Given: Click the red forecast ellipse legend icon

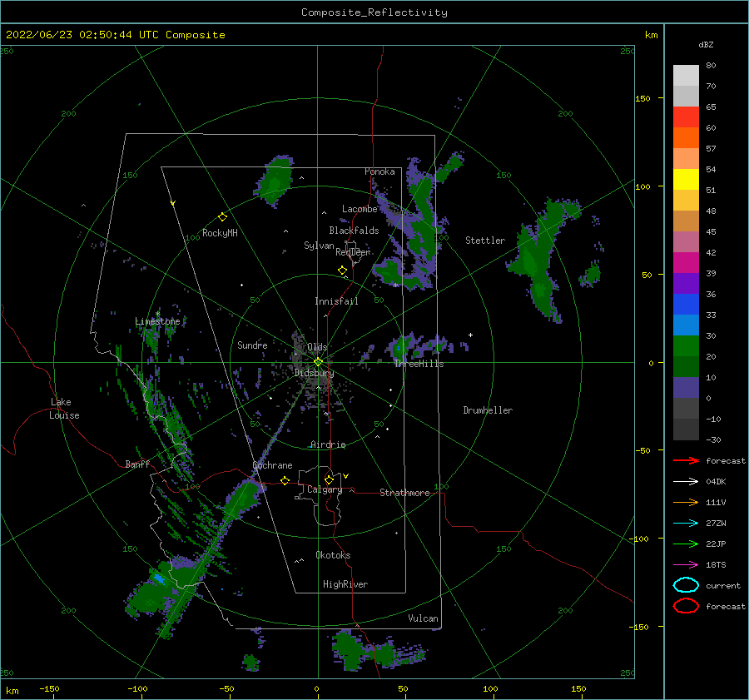Looking at the screenshot, I should (x=686, y=606).
